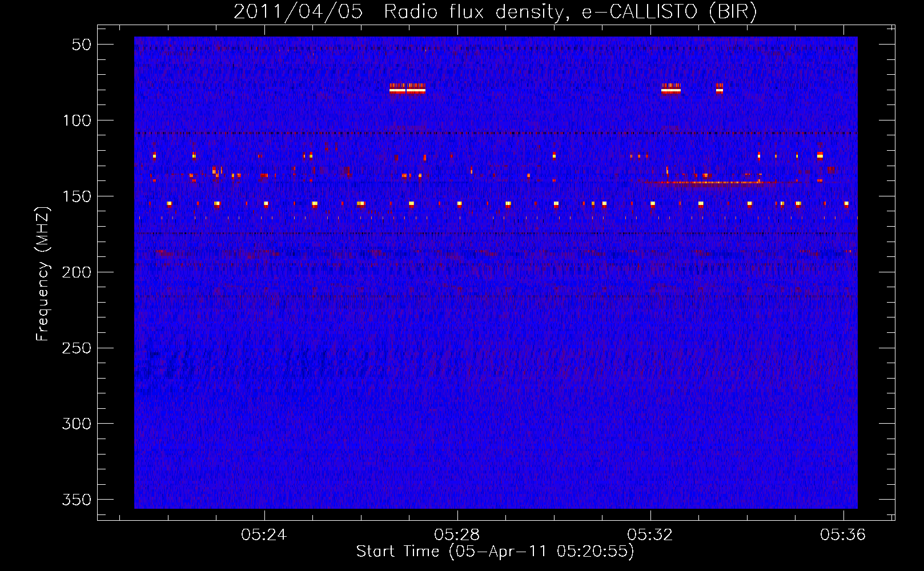Screen dimensions: 924x571
Task: Click the 200 frequency tick label
Action: (77, 272)
